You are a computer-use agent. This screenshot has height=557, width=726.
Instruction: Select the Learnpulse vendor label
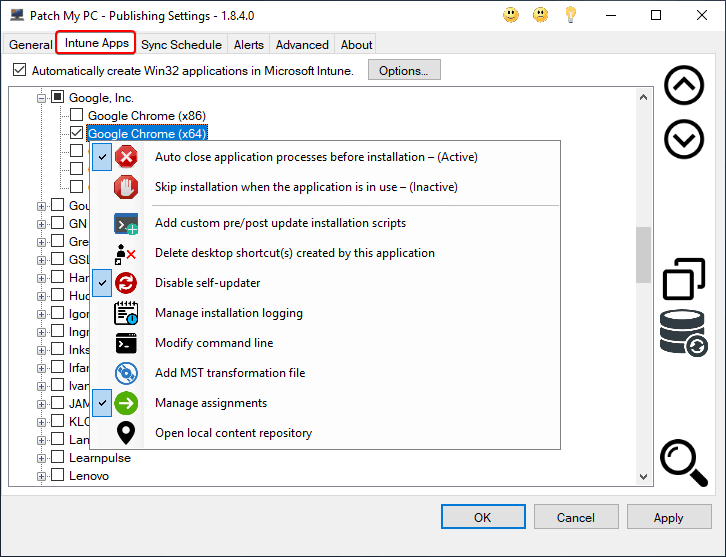tap(100, 458)
